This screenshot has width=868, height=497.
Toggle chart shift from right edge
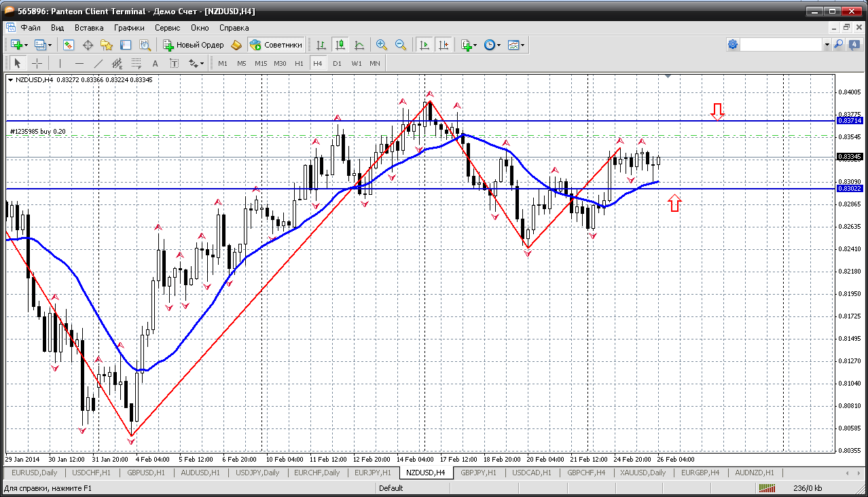pyautogui.click(x=444, y=45)
